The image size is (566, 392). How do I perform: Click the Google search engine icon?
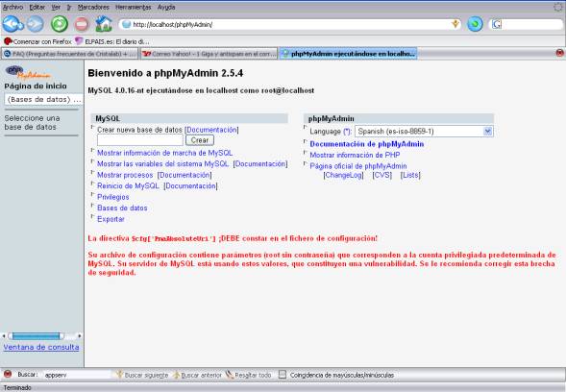(497, 24)
